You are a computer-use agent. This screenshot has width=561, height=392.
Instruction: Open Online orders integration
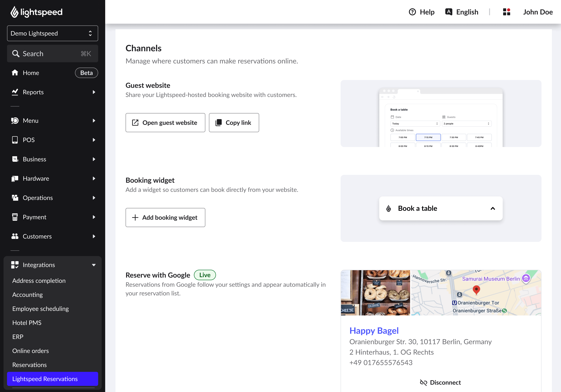pos(31,351)
